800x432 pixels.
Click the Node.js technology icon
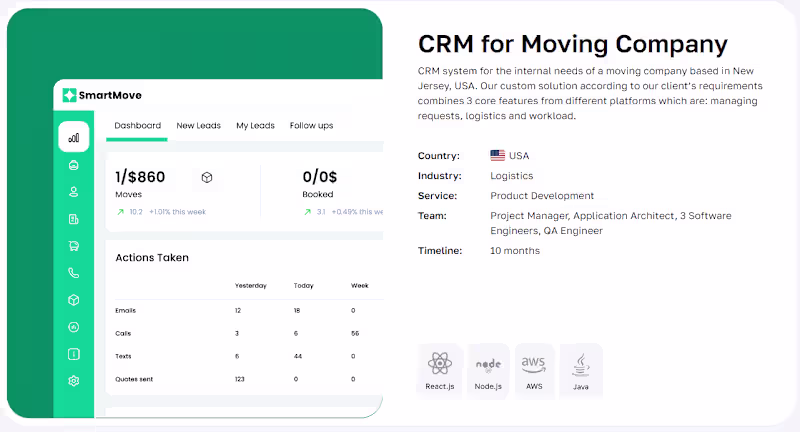coord(488,365)
